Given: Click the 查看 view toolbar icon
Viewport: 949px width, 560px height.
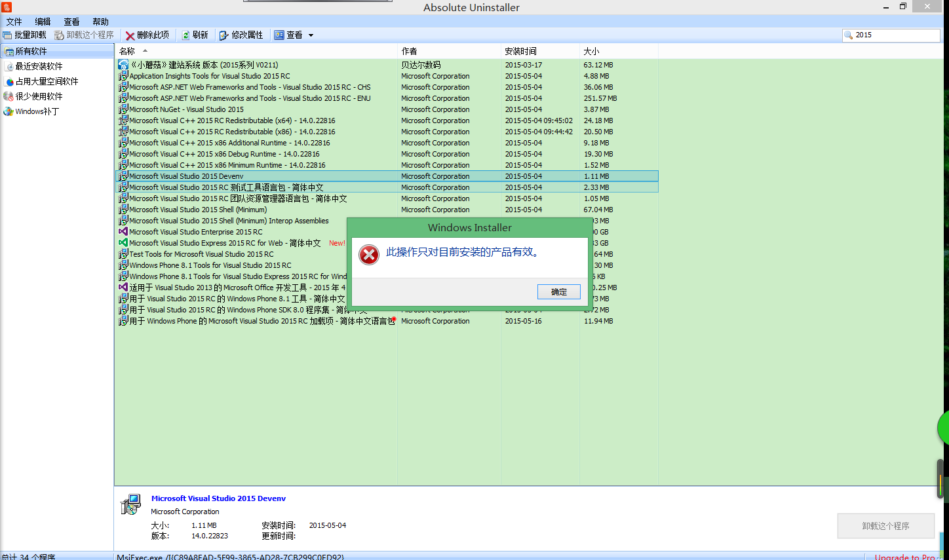Looking at the screenshot, I should 279,35.
